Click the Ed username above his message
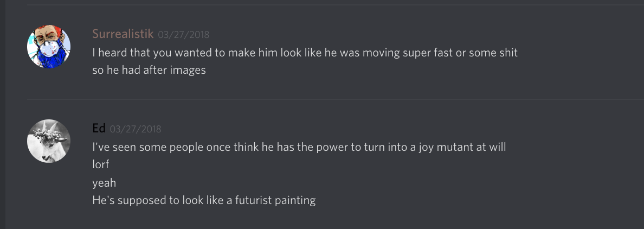 point(99,129)
